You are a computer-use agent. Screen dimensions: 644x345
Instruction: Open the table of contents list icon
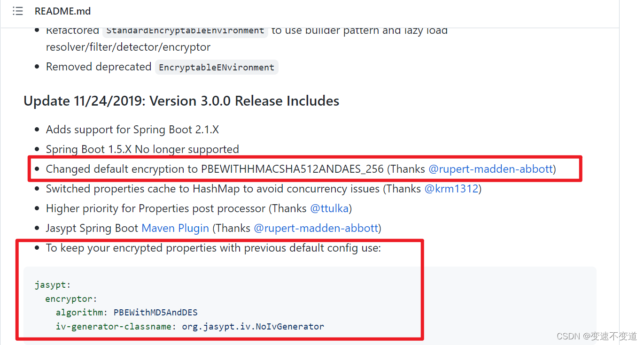(17, 11)
